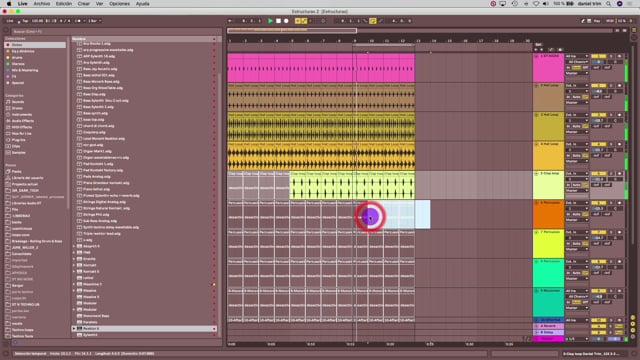Toggle track activator on brown track 2
Screen dimensions: 640x360
point(598,86)
